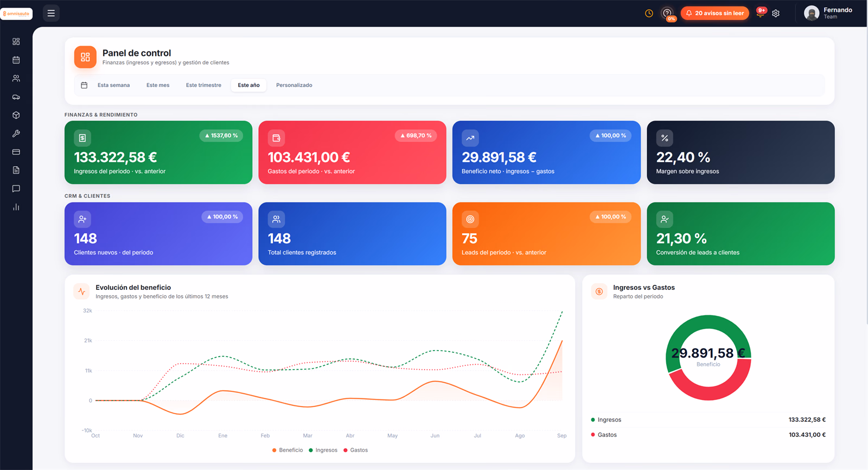868x470 pixels.
Task: Click the Ingresos 133.322,58 € row
Action: (x=708, y=420)
